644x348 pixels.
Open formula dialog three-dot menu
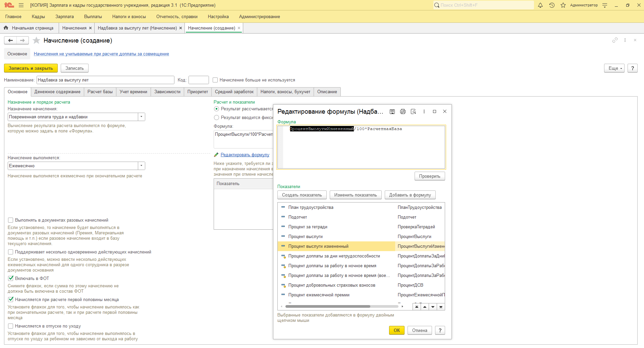click(424, 111)
